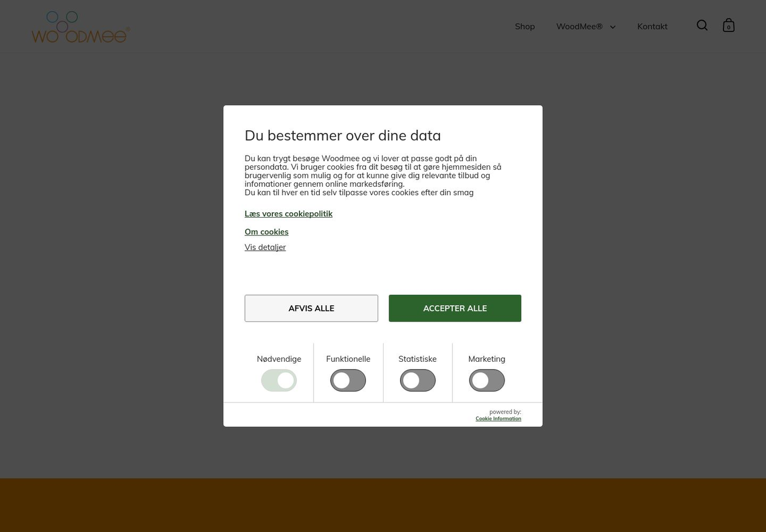Go to the Kontakt page

652,26
